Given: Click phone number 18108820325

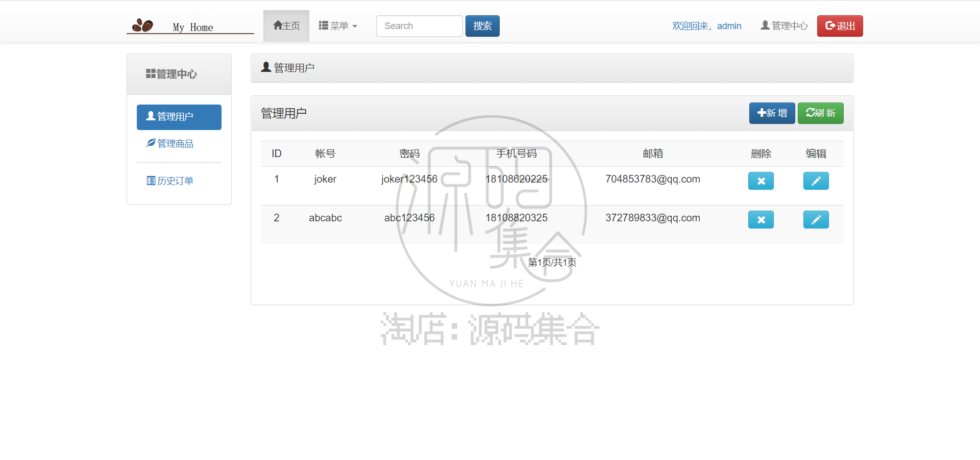Looking at the screenshot, I should [517, 218].
